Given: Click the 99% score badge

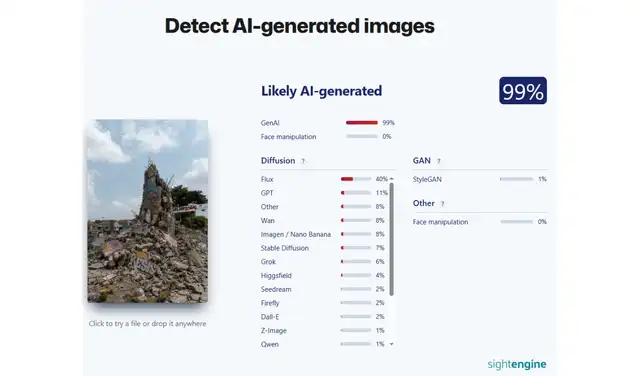Looking at the screenshot, I should [523, 91].
